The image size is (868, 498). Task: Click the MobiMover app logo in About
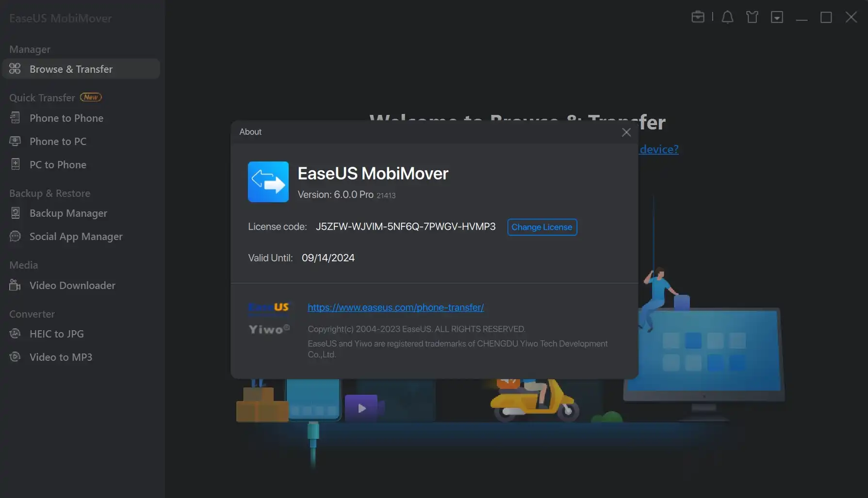pos(268,182)
